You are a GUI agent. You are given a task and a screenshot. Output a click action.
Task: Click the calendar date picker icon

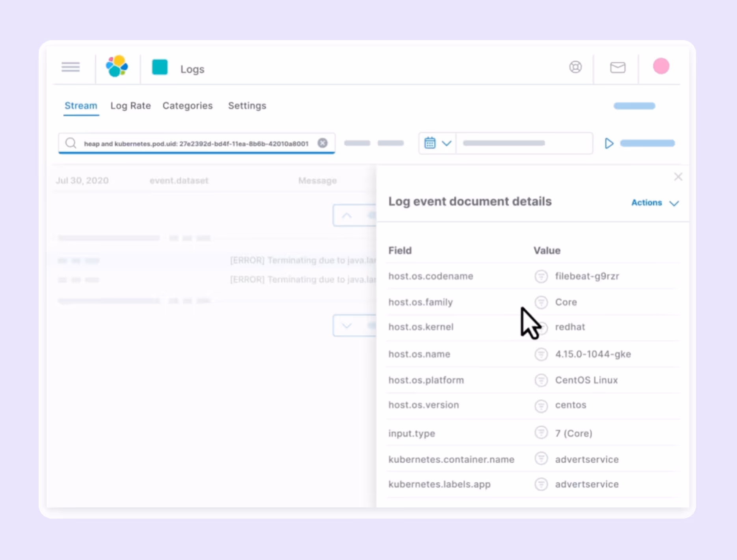click(x=430, y=143)
